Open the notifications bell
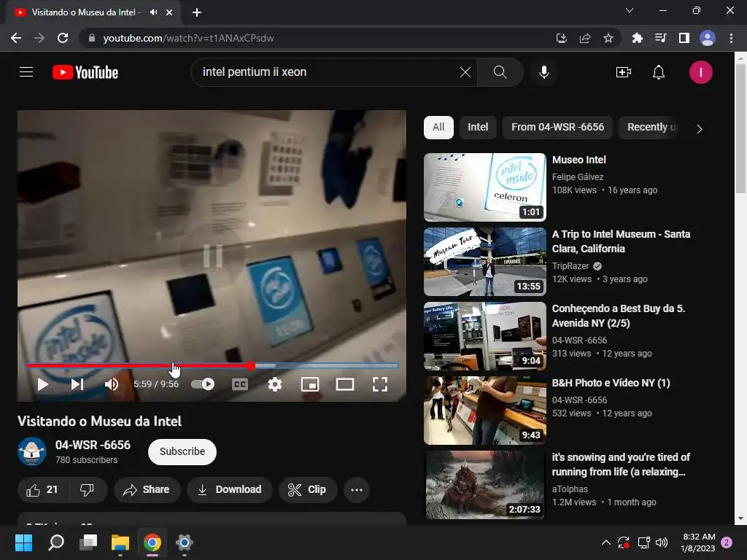Image resolution: width=747 pixels, height=560 pixels. pyautogui.click(x=659, y=72)
